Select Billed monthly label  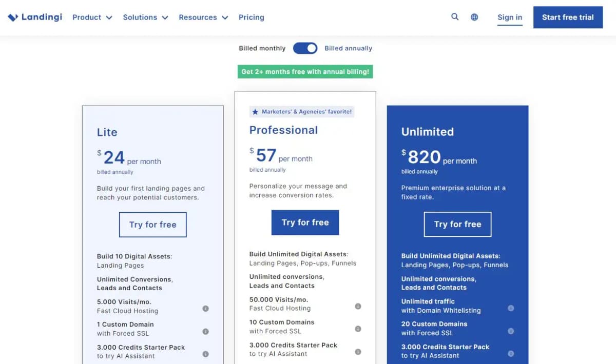pos(262,48)
